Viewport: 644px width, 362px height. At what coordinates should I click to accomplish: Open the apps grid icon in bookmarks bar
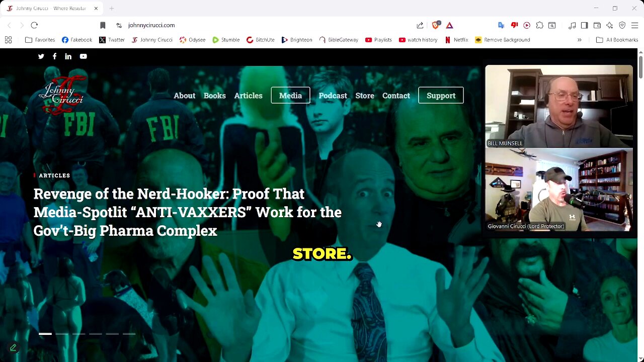(x=8, y=40)
